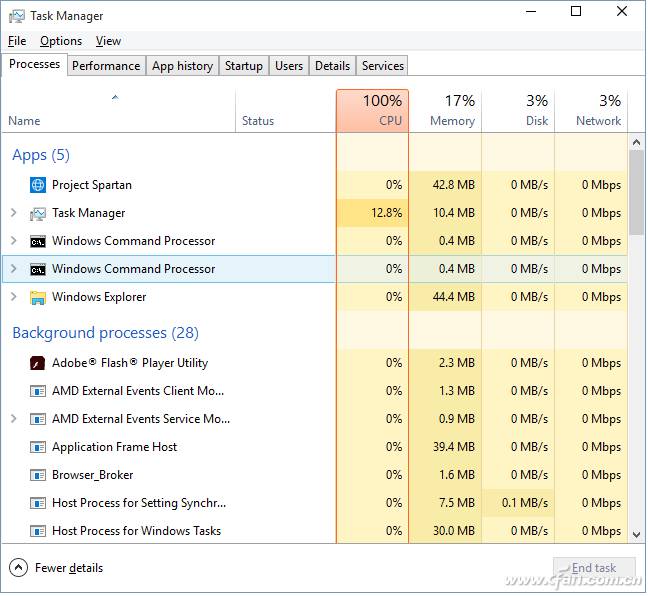Switch to the Details tab

[332, 66]
